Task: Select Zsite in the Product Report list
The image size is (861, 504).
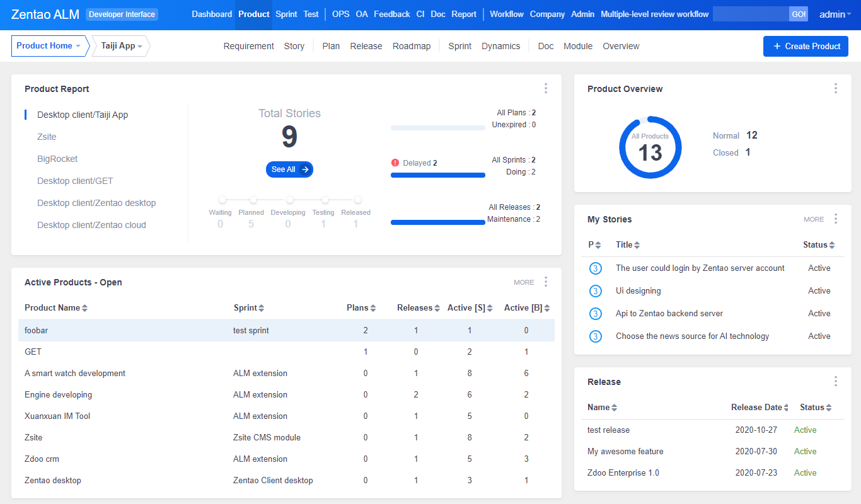Action: point(48,137)
